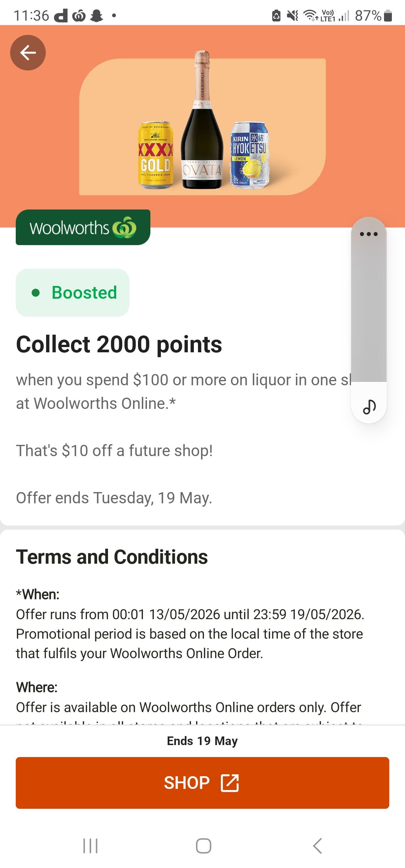Viewport: 405px width, 868px height.
Task: Open the three-dot floating menu
Action: [369, 234]
